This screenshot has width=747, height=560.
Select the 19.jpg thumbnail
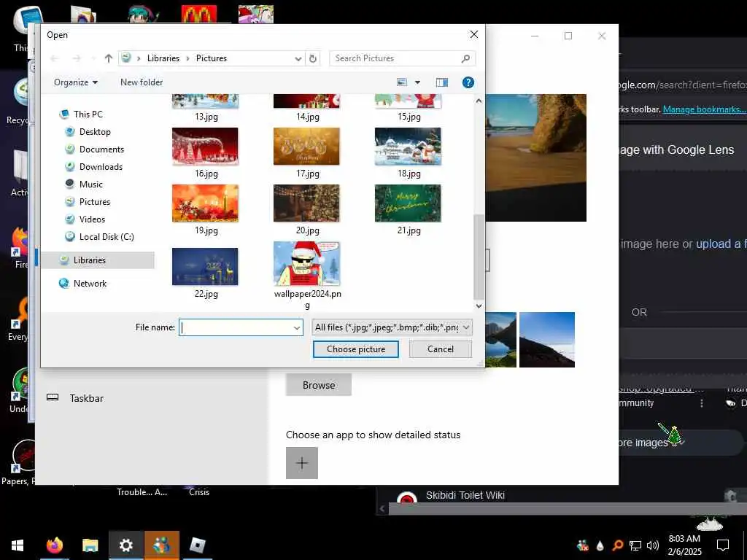(x=205, y=203)
